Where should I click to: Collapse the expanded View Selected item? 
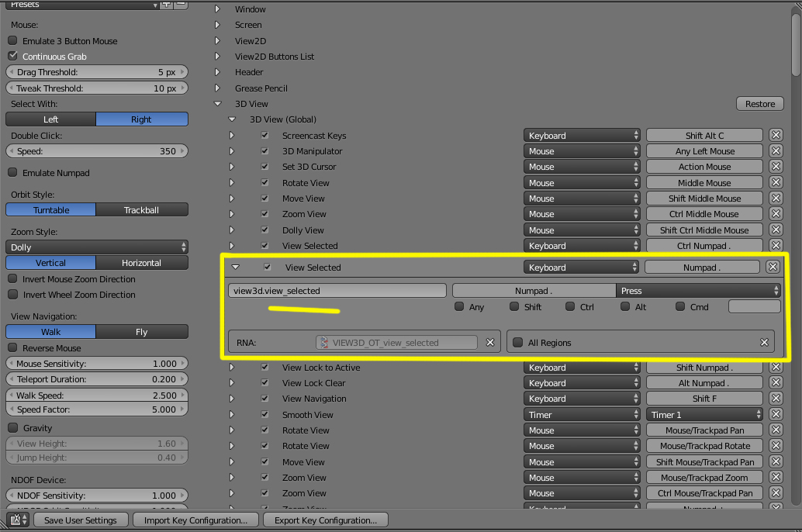point(235,267)
